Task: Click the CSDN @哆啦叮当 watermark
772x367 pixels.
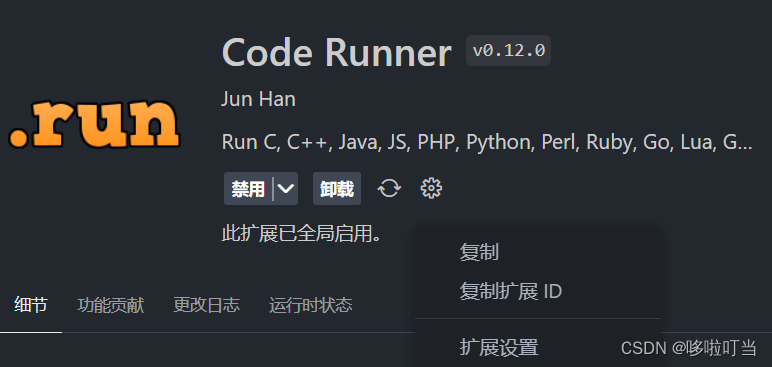Action: pos(689,348)
